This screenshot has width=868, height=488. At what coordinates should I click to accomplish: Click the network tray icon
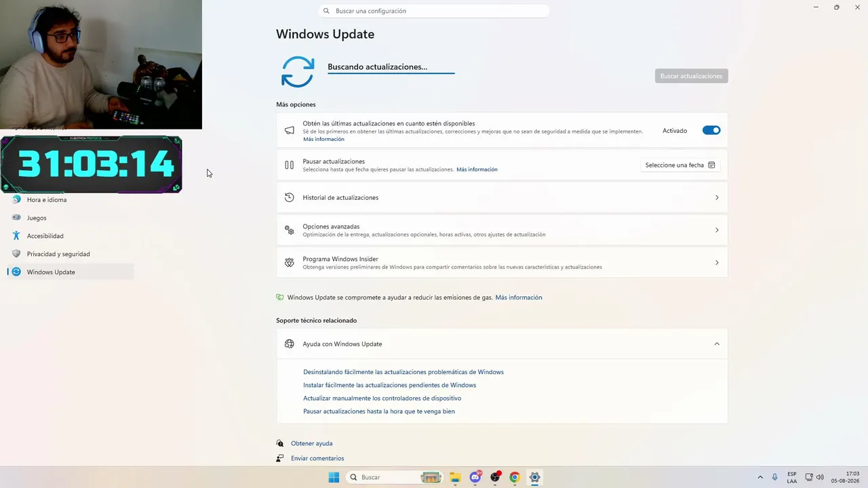point(808,477)
